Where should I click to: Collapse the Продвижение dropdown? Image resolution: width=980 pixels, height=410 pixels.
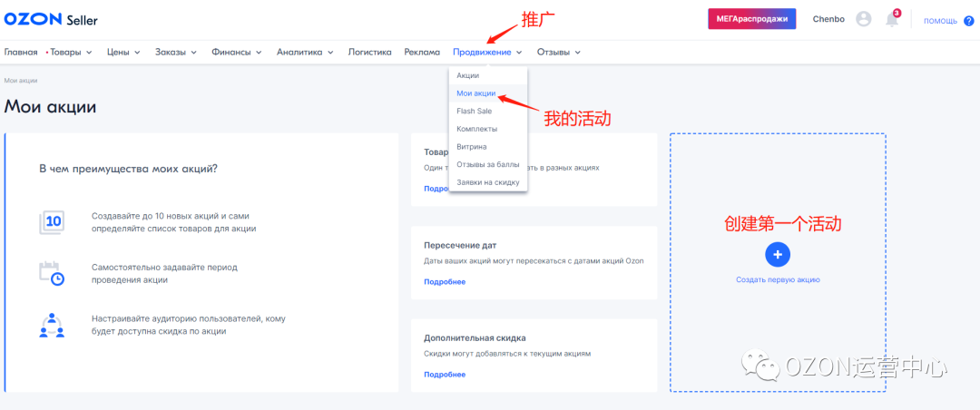[x=487, y=52]
